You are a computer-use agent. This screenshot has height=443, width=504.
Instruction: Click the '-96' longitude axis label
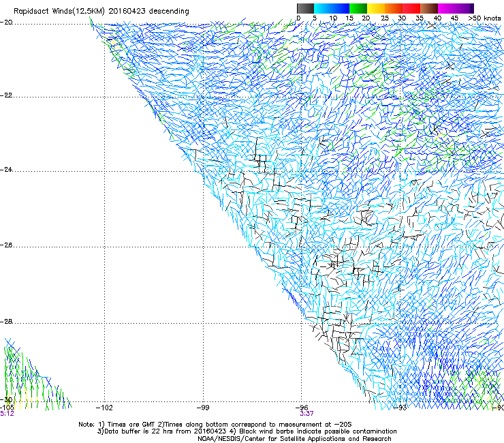tap(302, 408)
